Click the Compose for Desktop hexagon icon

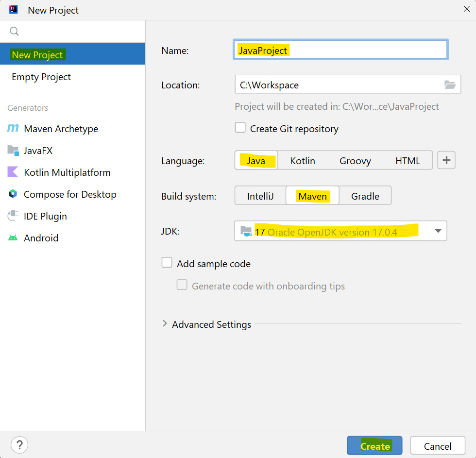click(13, 194)
